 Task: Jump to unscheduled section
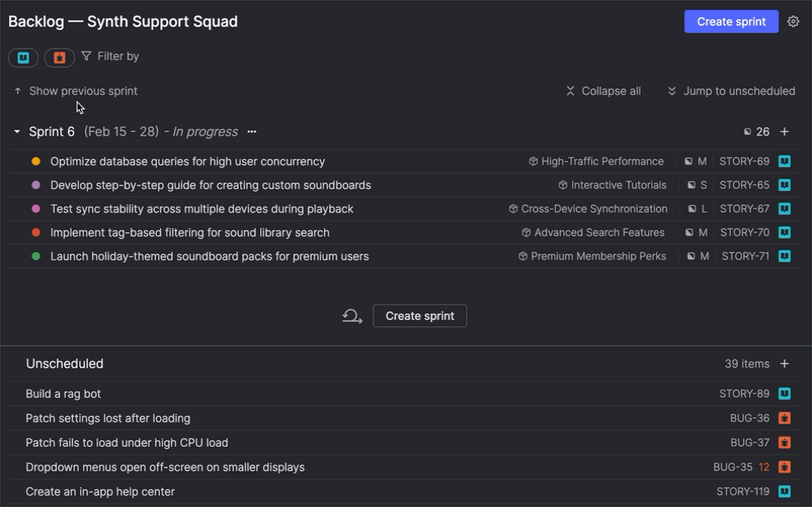click(731, 91)
